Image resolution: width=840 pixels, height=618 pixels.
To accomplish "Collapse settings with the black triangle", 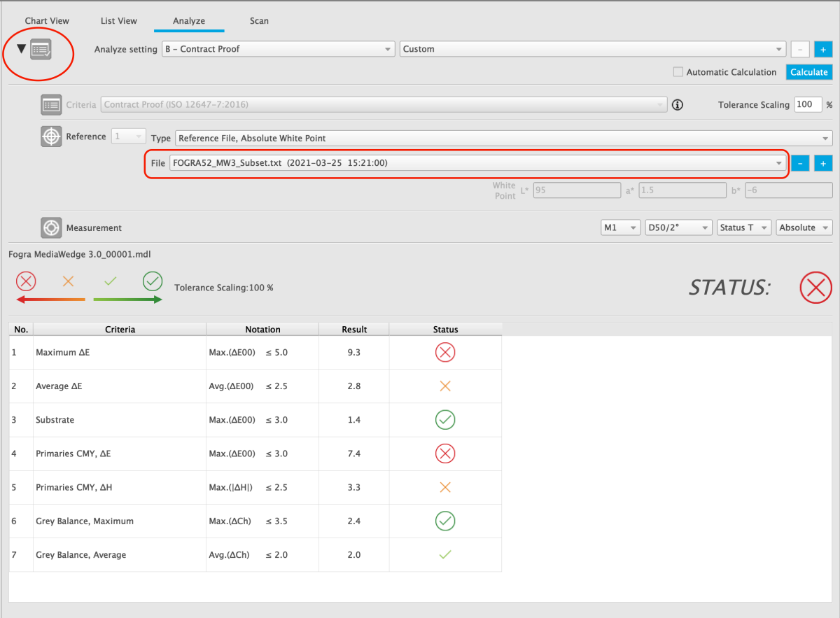I will coord(21,49).
